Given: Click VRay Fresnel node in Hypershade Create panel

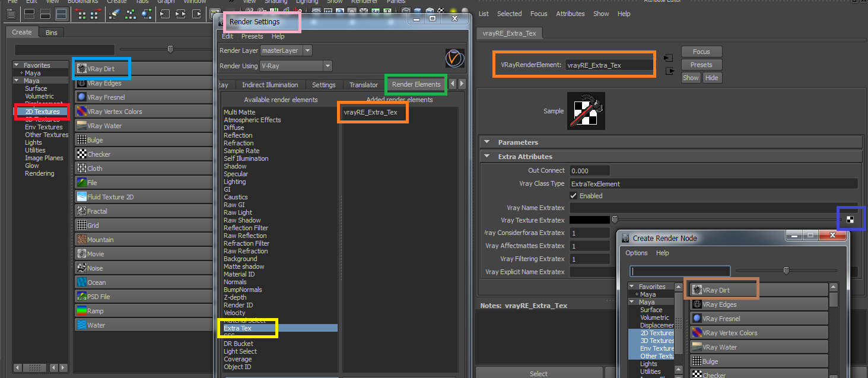Looking at the screenshot, I should coord(143,97).
